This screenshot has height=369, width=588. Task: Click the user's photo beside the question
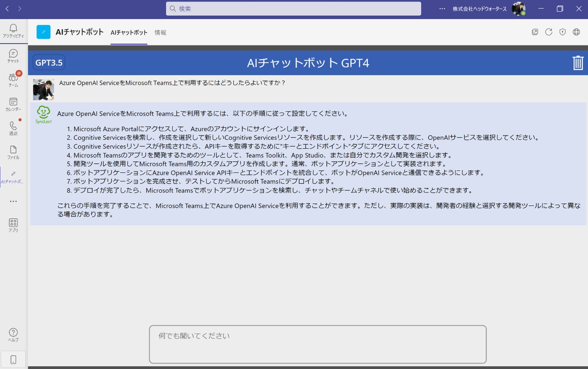[x=44, y=90]
